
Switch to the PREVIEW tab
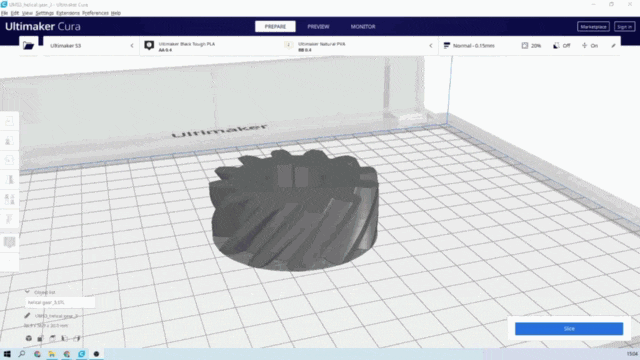coord(318,27)
